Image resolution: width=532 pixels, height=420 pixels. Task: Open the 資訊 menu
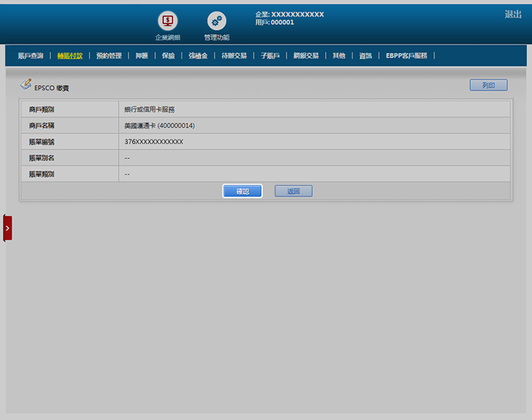pos(365,55)
